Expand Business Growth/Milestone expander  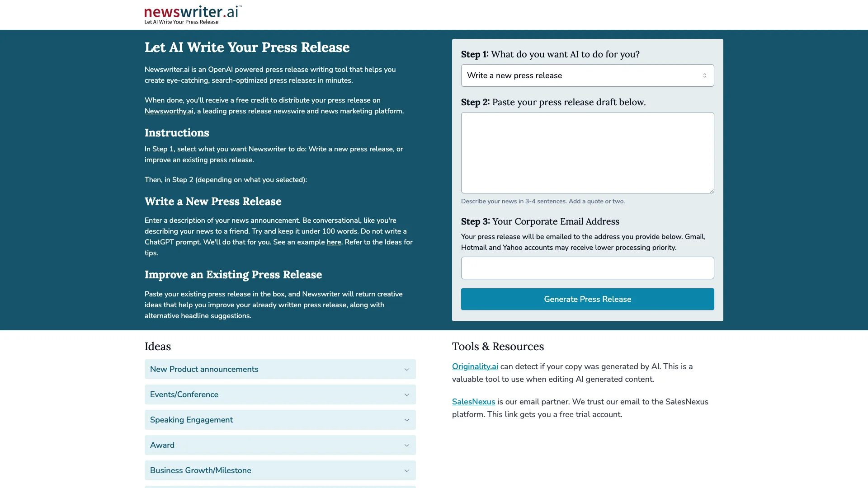tap(280, 470)
